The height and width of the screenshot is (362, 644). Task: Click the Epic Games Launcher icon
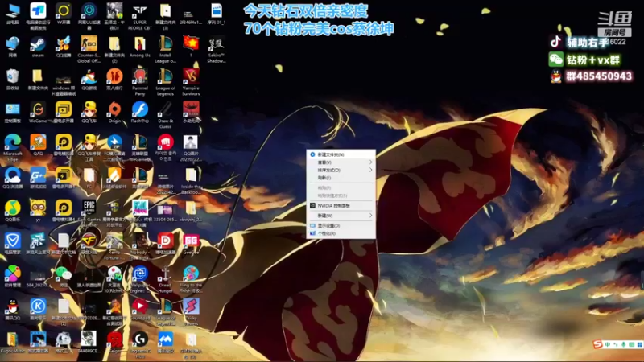pyautogui.click(x=89, y=213)
